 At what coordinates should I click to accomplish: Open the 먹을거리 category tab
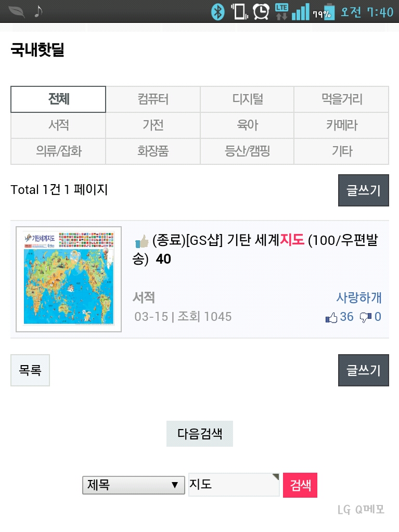click(x=341, y=99)
